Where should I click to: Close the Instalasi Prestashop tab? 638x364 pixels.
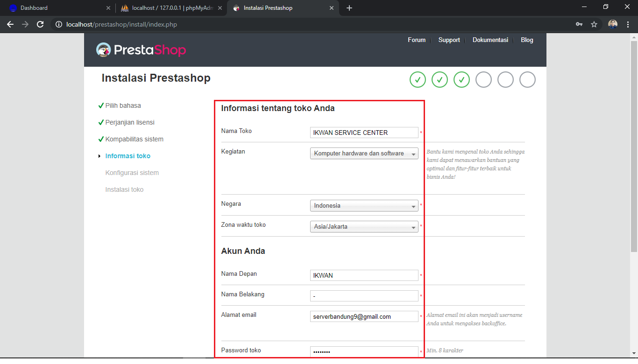332,8
